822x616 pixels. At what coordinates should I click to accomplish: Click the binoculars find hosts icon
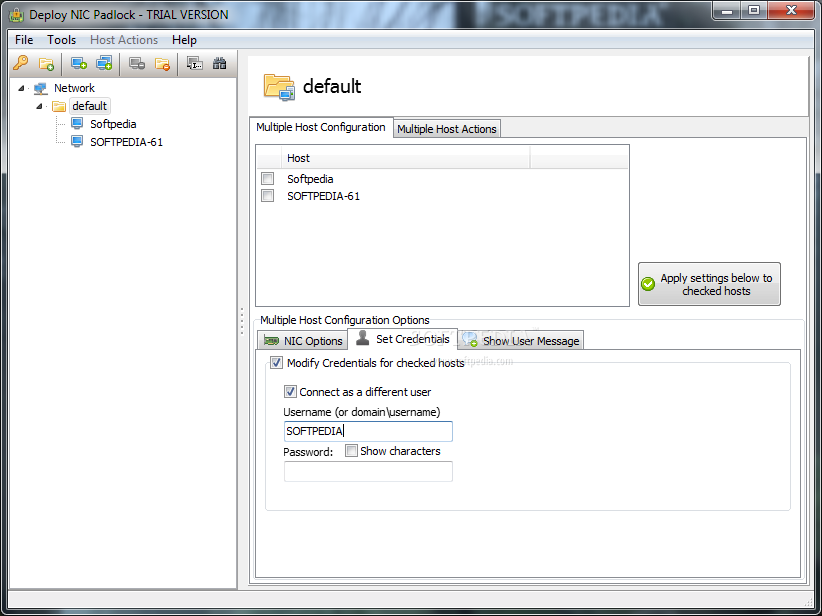coord(220,63)
